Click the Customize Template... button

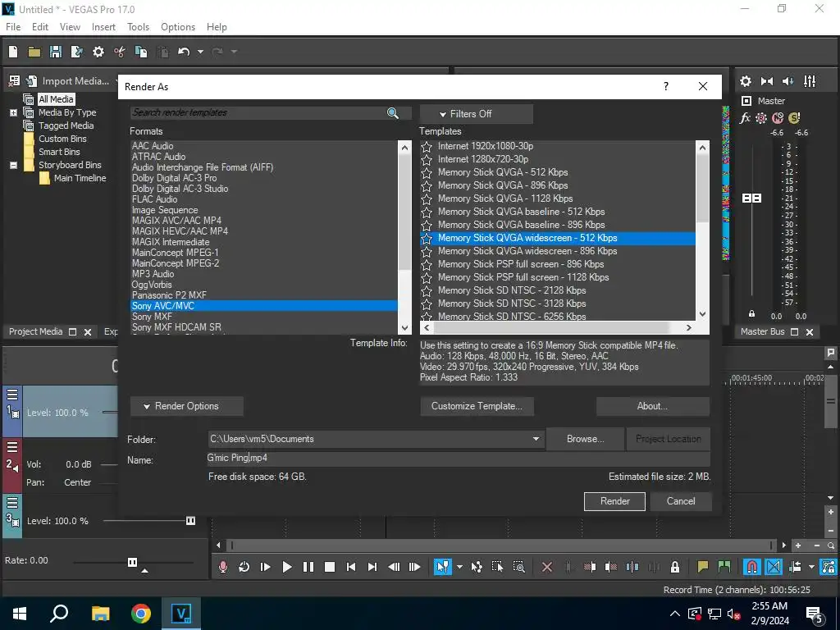(477, 406)
